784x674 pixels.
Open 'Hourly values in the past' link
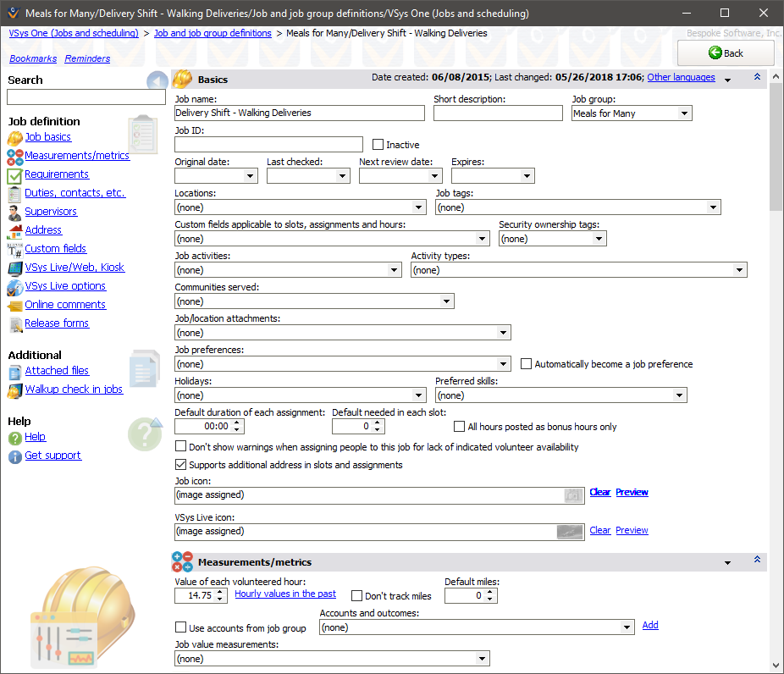(x=285, y=594)
